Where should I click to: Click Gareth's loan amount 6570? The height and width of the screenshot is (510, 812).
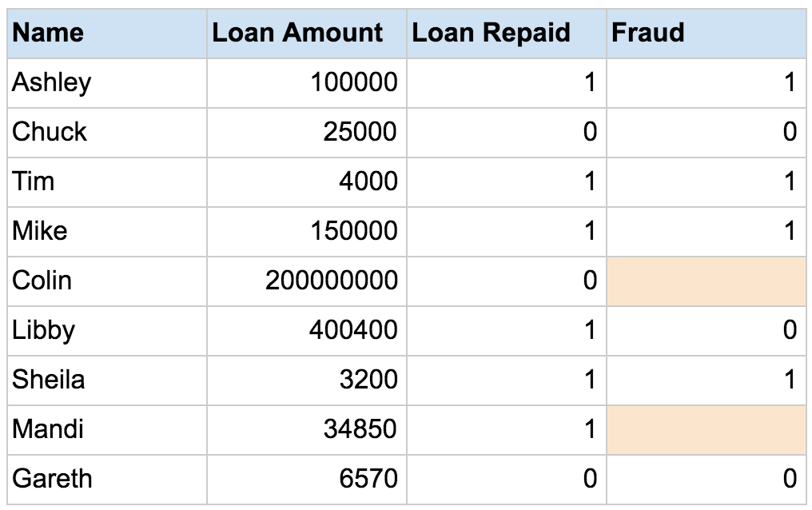[306, 479]
